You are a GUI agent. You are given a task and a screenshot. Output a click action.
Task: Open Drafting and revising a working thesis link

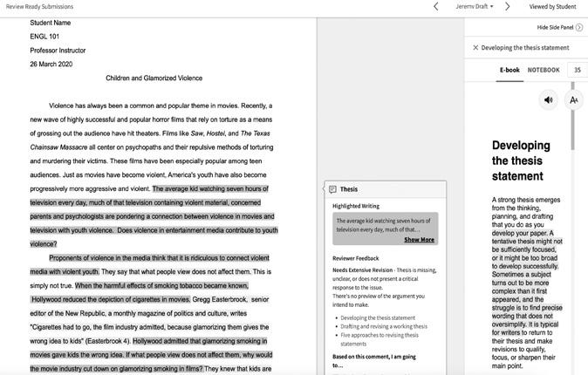[384, 326]
